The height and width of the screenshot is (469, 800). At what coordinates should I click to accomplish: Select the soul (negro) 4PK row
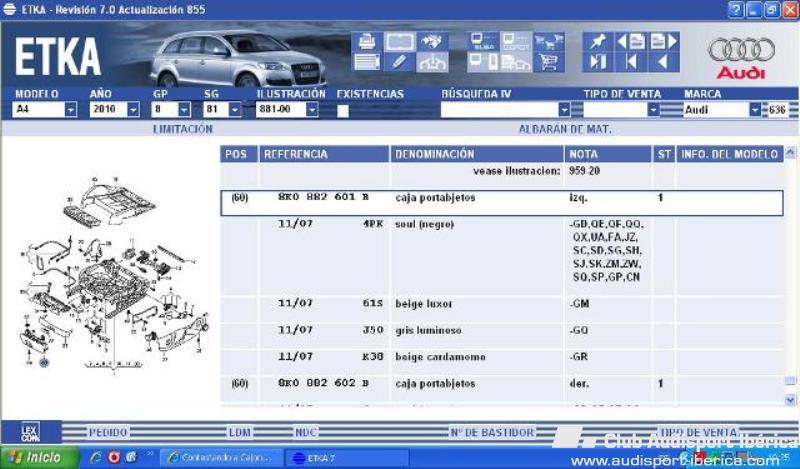point(502,256)
